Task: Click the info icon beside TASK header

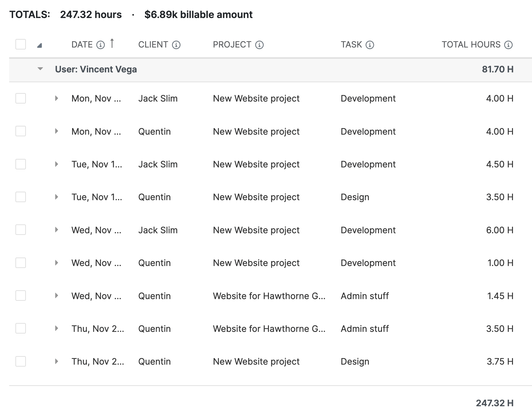Action: (370, 45)
